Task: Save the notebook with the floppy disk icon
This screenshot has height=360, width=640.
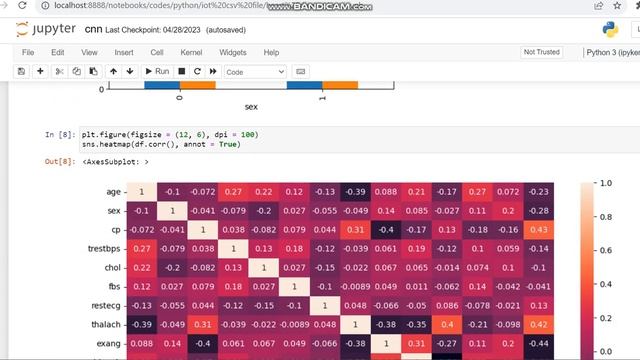Action: coord(21,71)
